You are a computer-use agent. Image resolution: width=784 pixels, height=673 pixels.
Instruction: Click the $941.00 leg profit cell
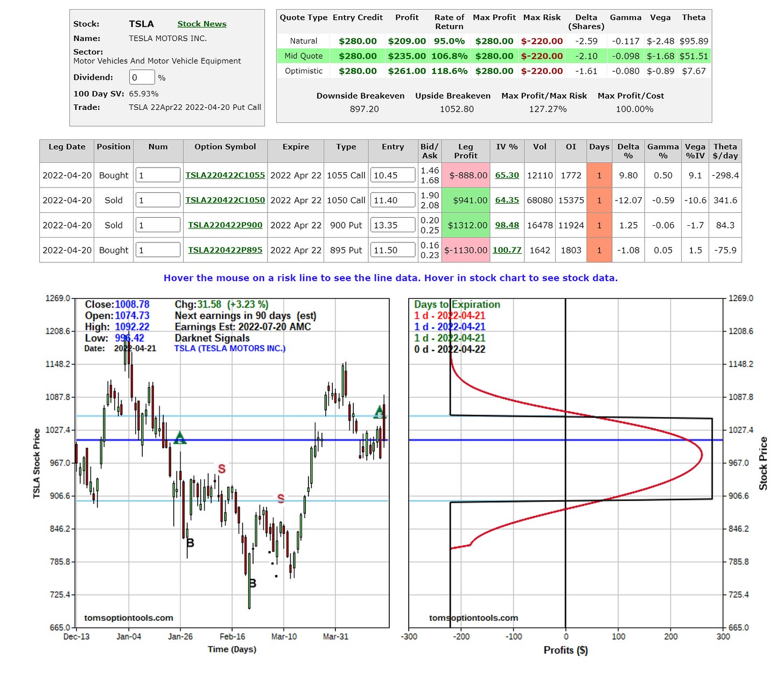[x=466, y=200]
